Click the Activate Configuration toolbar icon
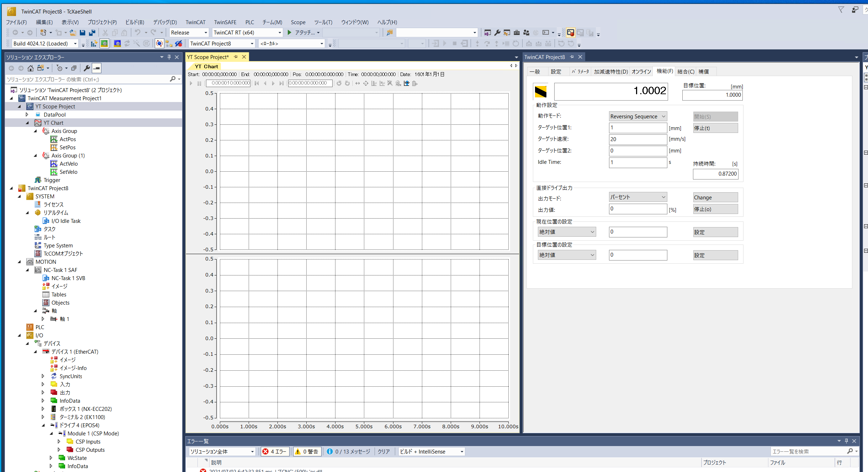868x472 pixels. (x=94, y=44)
